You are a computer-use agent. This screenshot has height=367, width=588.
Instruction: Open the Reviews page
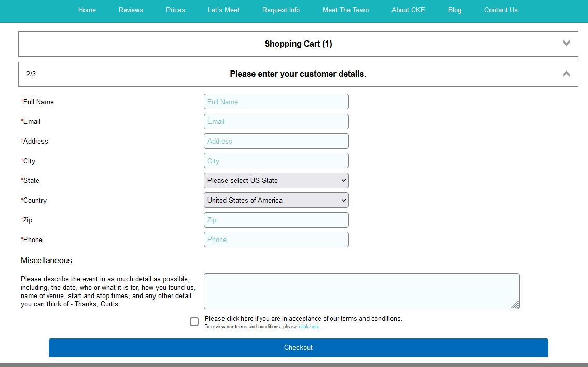(x=131, y=10)
